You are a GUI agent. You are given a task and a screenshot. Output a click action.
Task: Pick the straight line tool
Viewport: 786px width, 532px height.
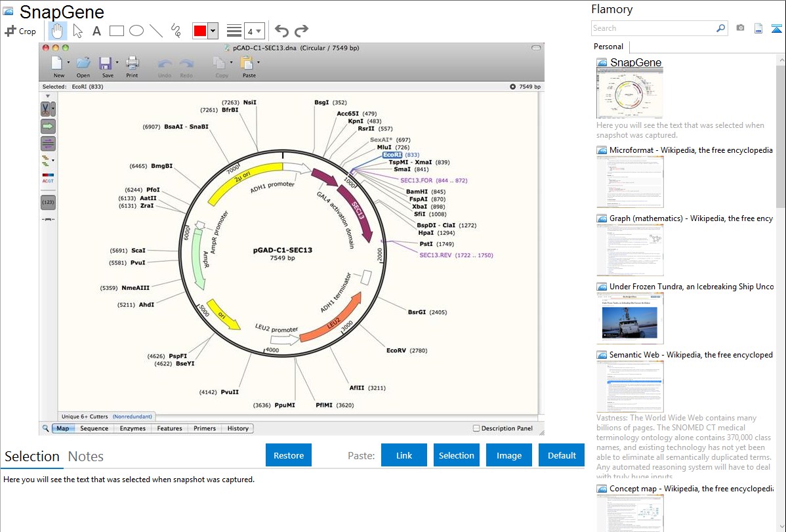point(156,31)
